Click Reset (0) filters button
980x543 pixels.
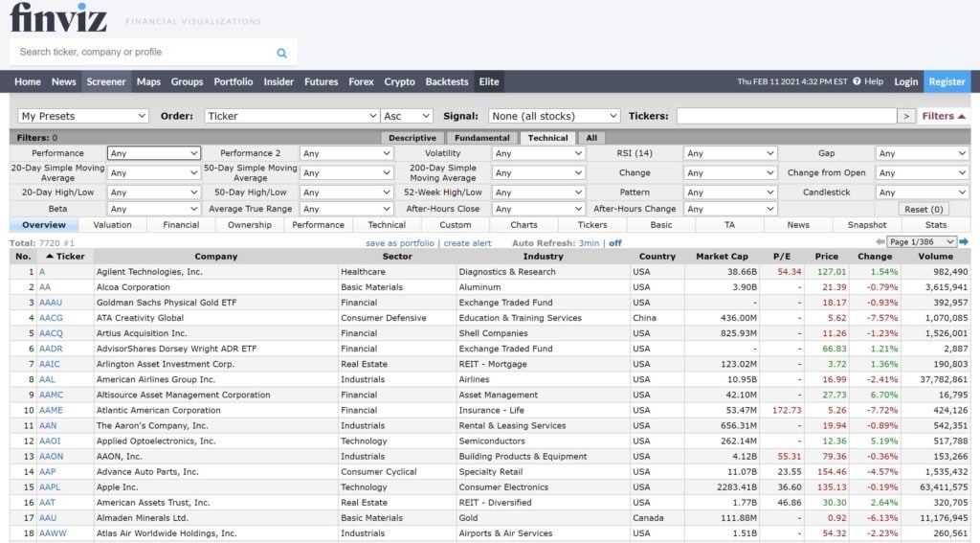click(x=924, y=209)
